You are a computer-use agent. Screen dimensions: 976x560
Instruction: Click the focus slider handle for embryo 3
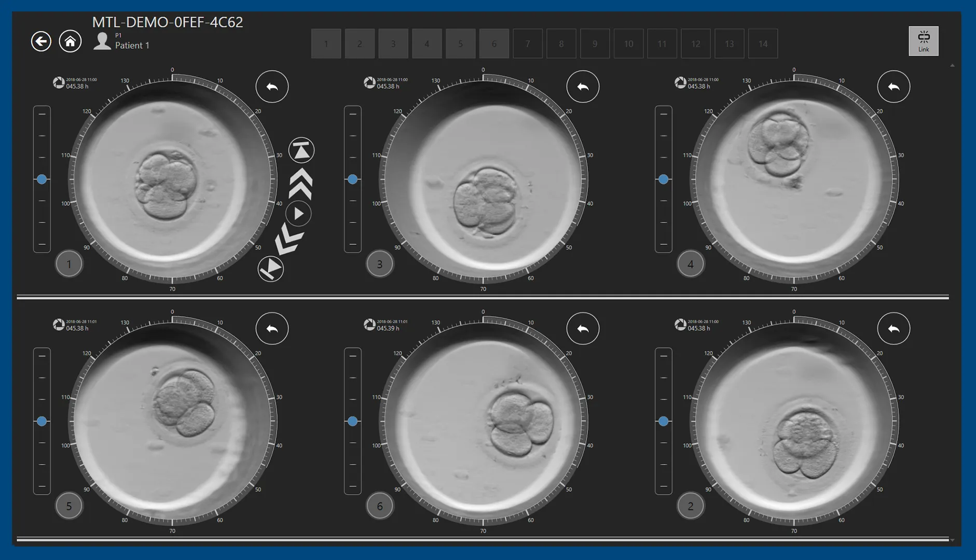(x=353, y=179)
